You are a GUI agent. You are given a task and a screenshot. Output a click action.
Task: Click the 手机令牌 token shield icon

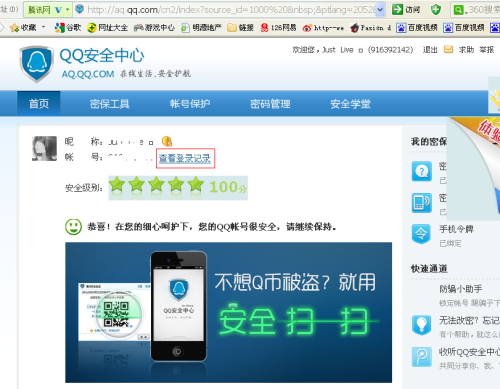[x=421, y=234]
